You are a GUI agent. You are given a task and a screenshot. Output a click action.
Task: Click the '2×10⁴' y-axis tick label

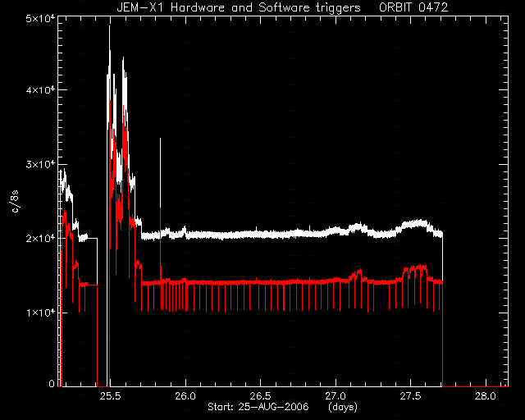(x=40, y=238)
